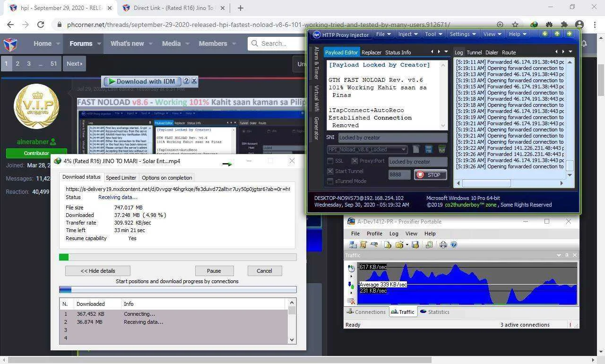Image resolution: width=605 pixels, height=364 pixels.
Task: Open the HPI_Noload_v8.6_Locked config dropdown
Action: [x=367, y=149]
